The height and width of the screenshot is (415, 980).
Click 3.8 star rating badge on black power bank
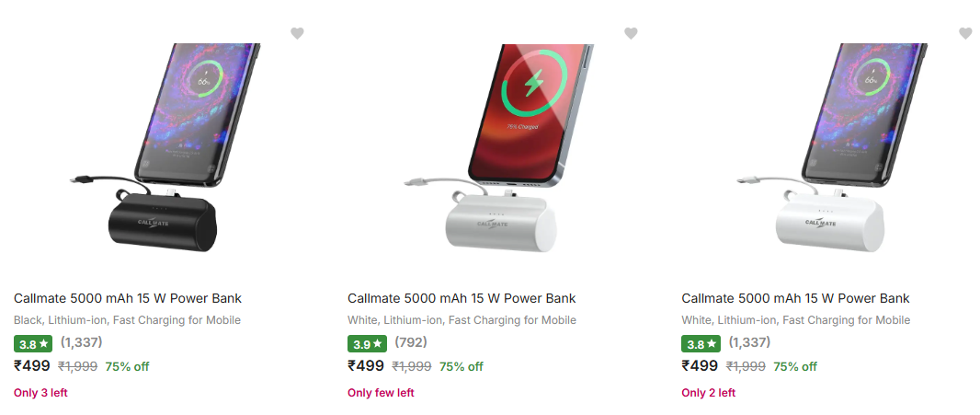[x=33, y=344]
